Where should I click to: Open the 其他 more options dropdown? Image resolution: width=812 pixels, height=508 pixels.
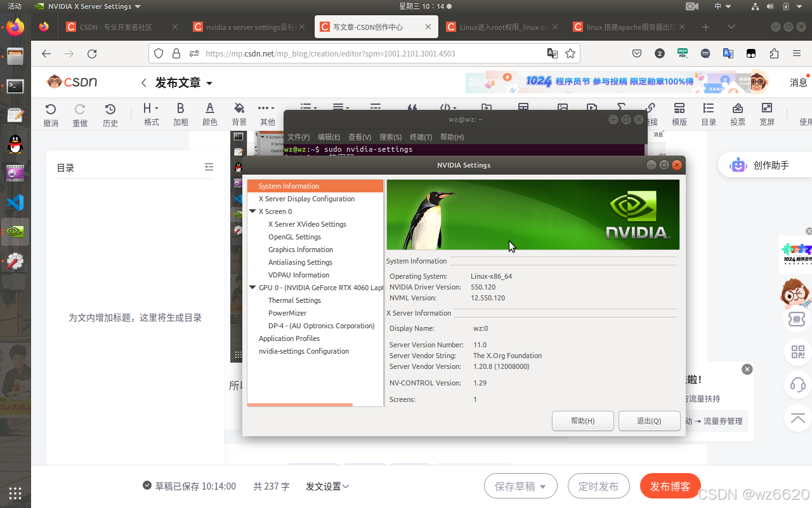click(x=267, y=114)
